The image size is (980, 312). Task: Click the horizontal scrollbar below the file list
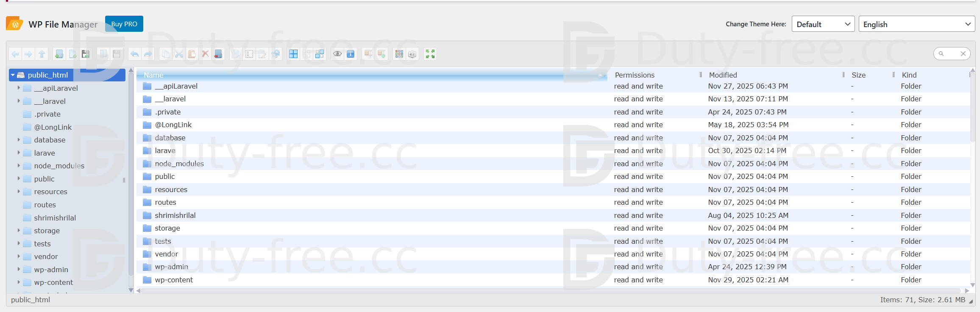pos(551,291)
